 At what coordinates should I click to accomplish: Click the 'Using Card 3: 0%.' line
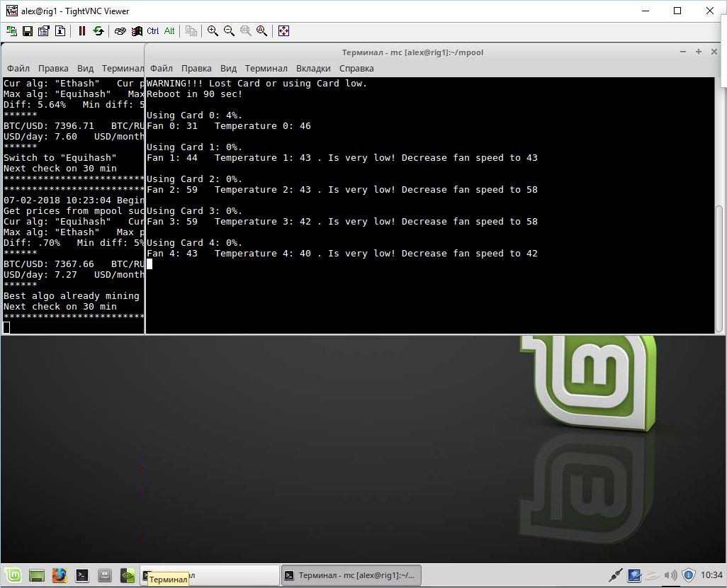[195, 211]
